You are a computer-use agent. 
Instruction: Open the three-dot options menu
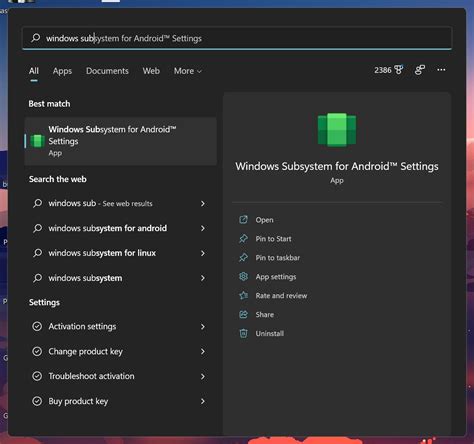click(x=441, y=70)
